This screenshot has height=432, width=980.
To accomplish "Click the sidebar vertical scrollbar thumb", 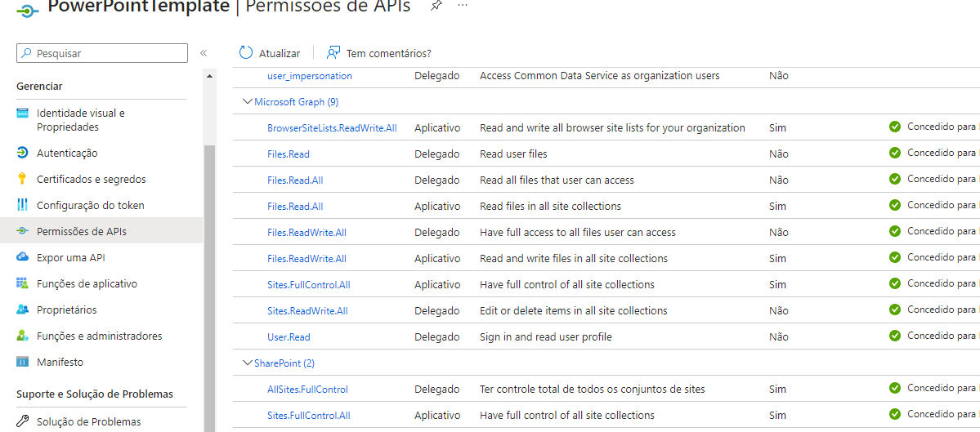I will coord(209,287).
